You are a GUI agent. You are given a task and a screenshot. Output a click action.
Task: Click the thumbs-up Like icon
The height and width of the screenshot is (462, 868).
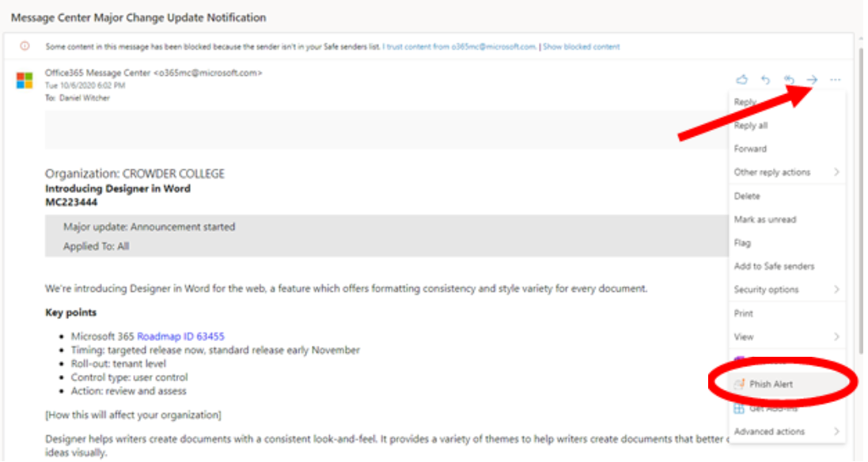(741, 80)
